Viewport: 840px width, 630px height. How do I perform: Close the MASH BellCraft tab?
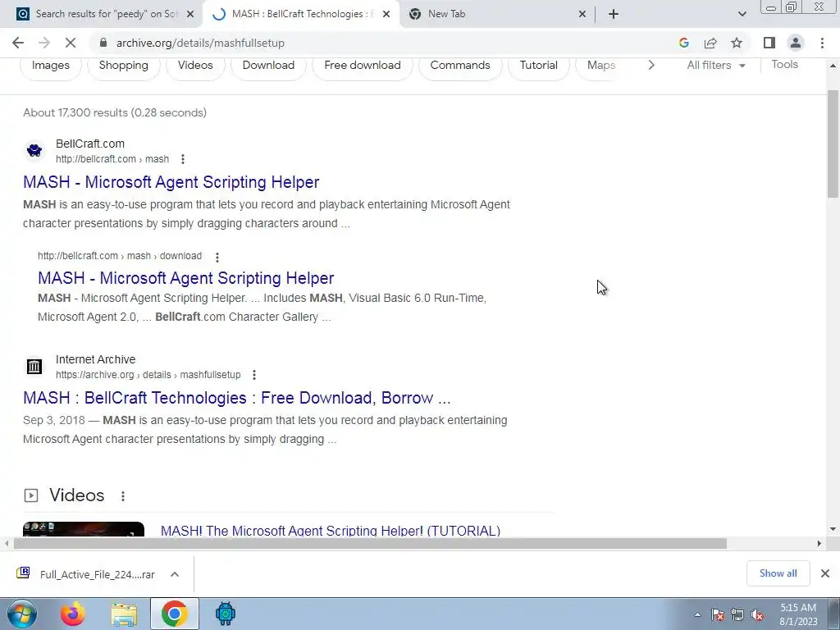click(x=386, y=14)
